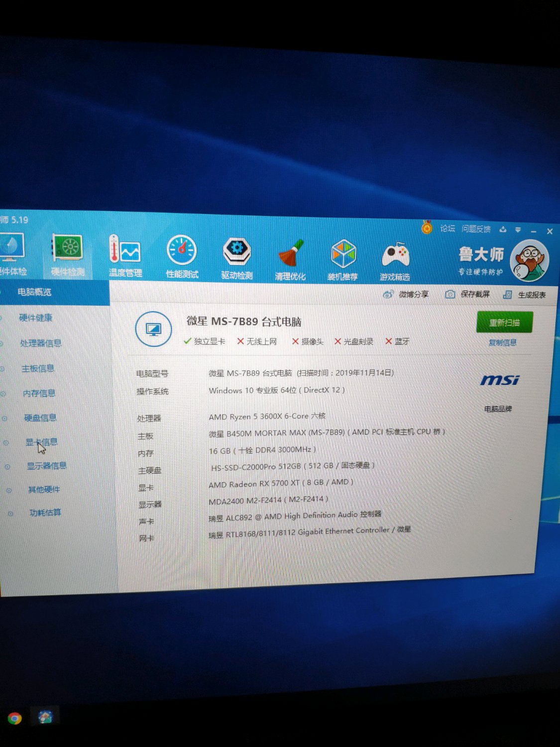Viewport: 560px width, 747px height.
Task: Click the download tray icon beside 问题反馈
Action: pyautogui.click(x=503, y=230)
